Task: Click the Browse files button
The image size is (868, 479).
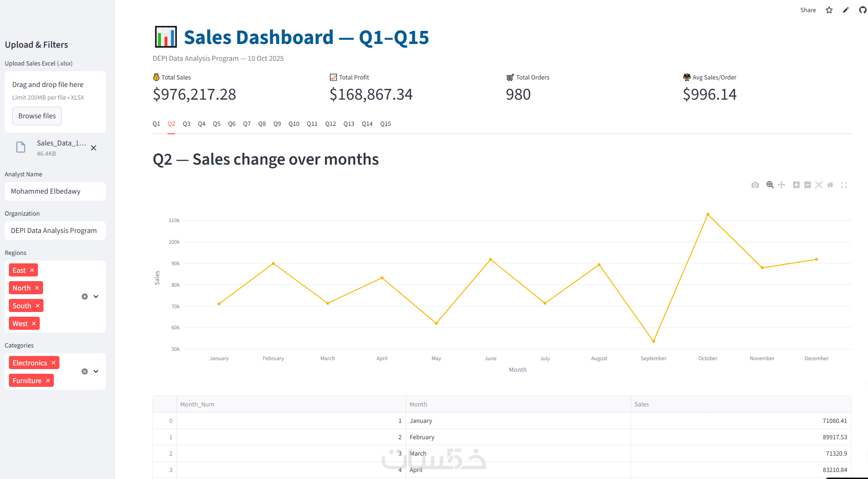Action: point(37,116)
